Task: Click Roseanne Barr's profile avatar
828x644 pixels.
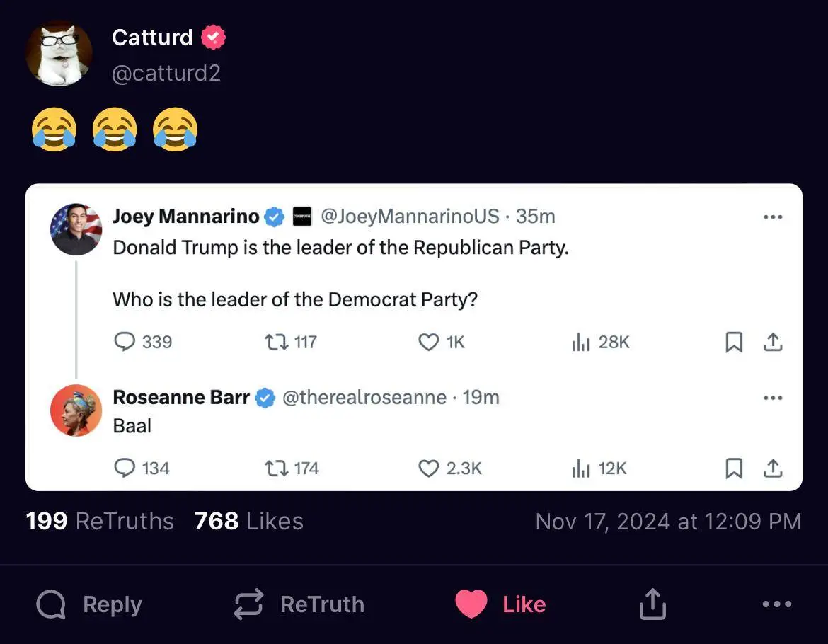Action: click(x=76, y=410)
